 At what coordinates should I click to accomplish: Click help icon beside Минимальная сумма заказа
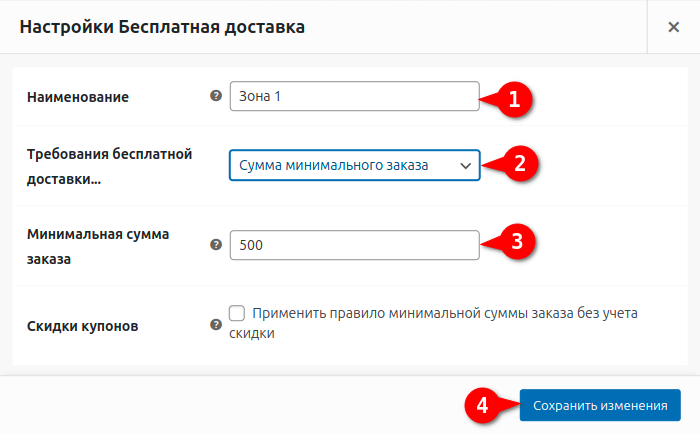215,244
